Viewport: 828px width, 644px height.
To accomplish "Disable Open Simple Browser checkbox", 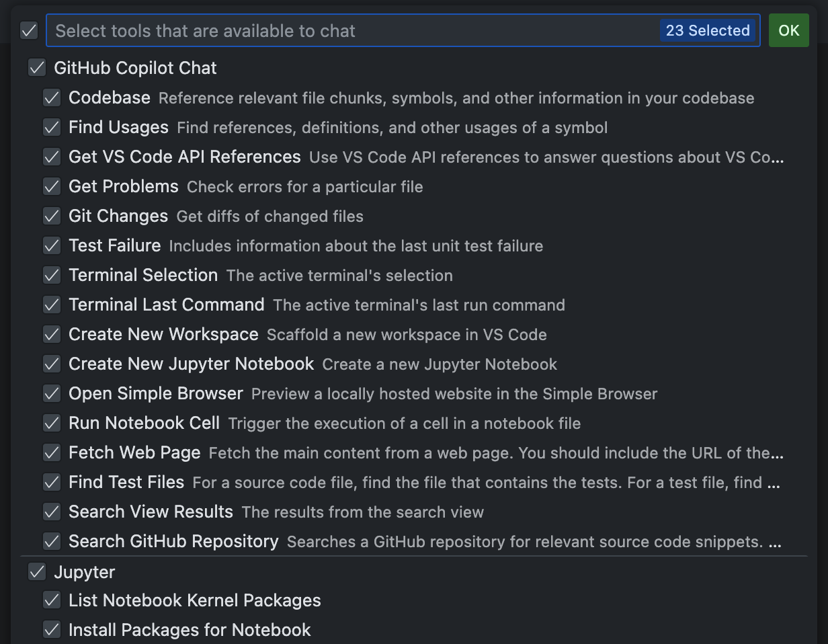I will (x=52, y=393).
